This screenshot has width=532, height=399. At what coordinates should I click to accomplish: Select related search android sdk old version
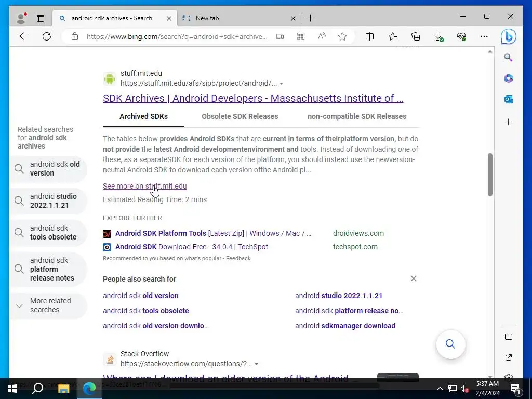pyautogui.click(x=48, y=169)
